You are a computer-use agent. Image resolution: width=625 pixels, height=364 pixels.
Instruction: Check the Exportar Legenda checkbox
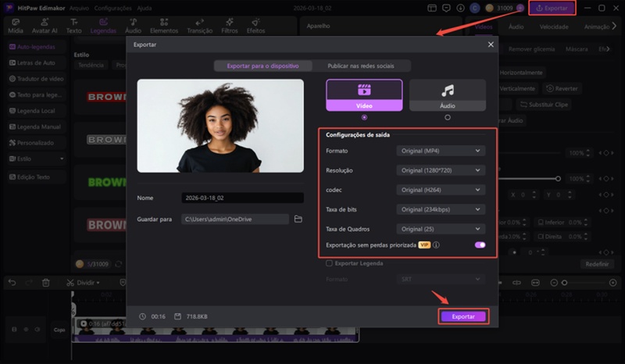point(329,263)
